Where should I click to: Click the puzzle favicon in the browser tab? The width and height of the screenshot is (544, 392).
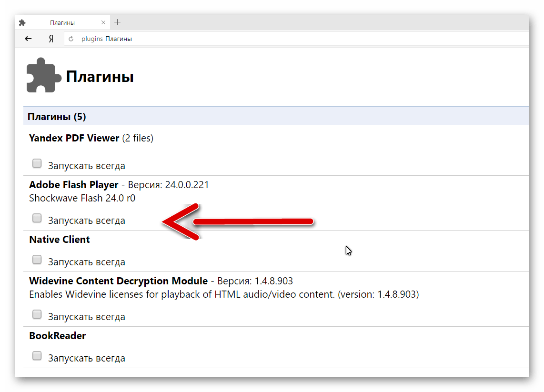click(x=22, y=23)
